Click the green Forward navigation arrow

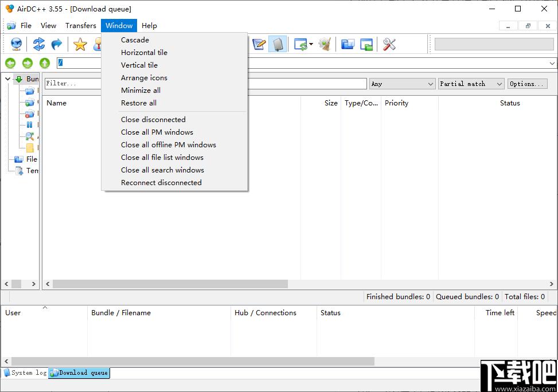(x=28, y=63)
